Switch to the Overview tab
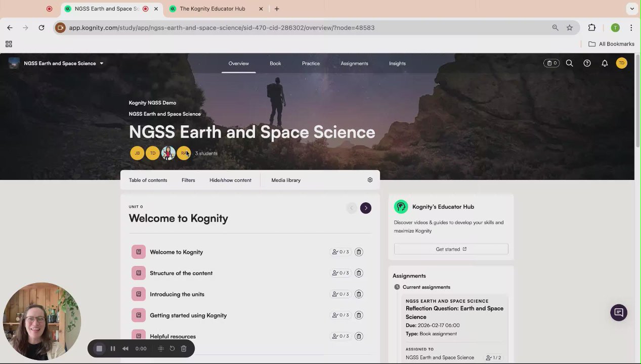Image resolution: width=641 pixels, height=364 pixels. point(238,63)
